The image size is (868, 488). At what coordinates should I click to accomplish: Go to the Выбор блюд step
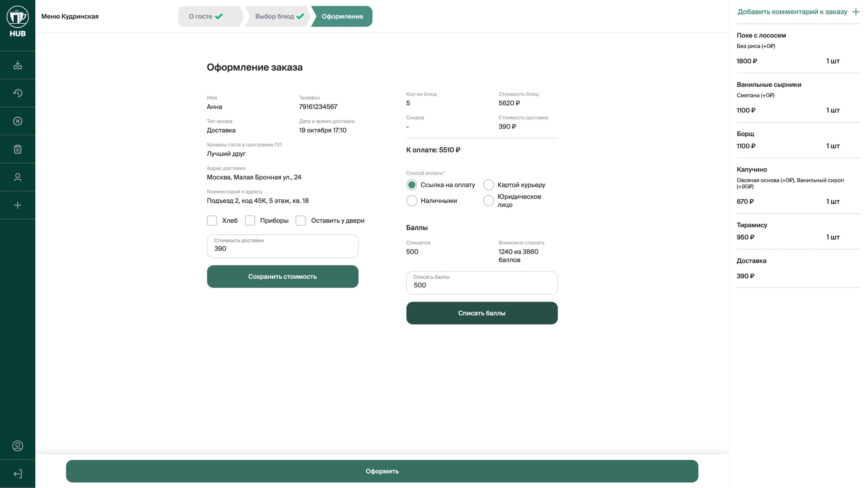[278, 16]
